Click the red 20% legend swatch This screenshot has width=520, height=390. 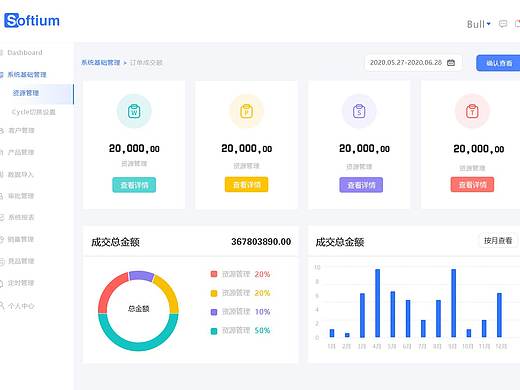pyautogui.click(x=214, y=274)
